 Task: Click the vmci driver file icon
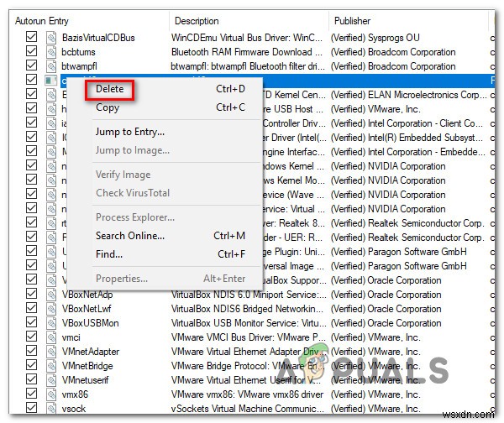pos(51,337)
